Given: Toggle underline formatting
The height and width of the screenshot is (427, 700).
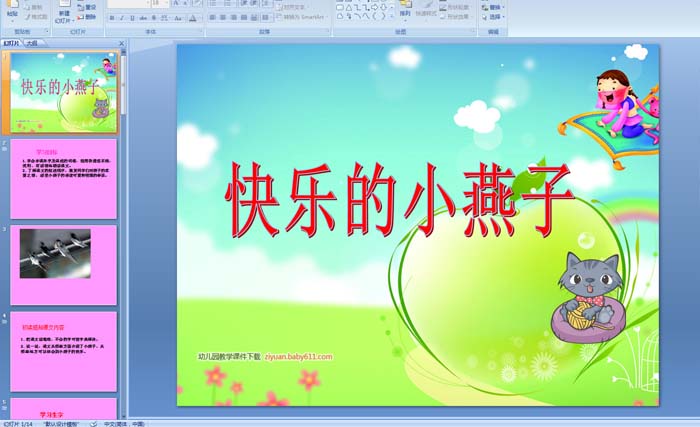Looking at the screenshot, I should click(x=132, y=18).
